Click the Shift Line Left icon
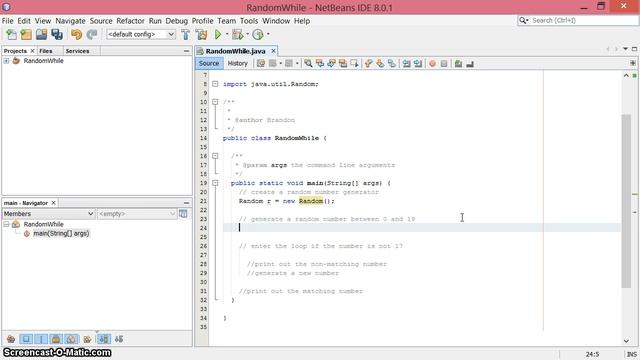This screenshot has height=360, width=640. tap(406, 64)
